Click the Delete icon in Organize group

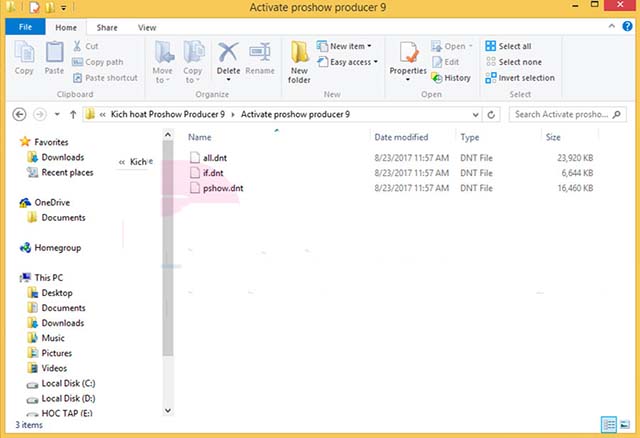point(228,57)
